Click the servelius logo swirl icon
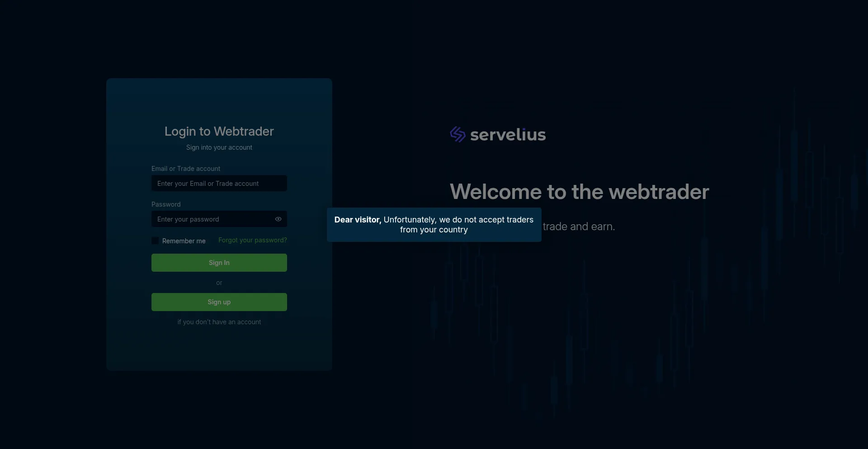The width and height of the screenshot is (868, 449). click(x=458, y=134)
